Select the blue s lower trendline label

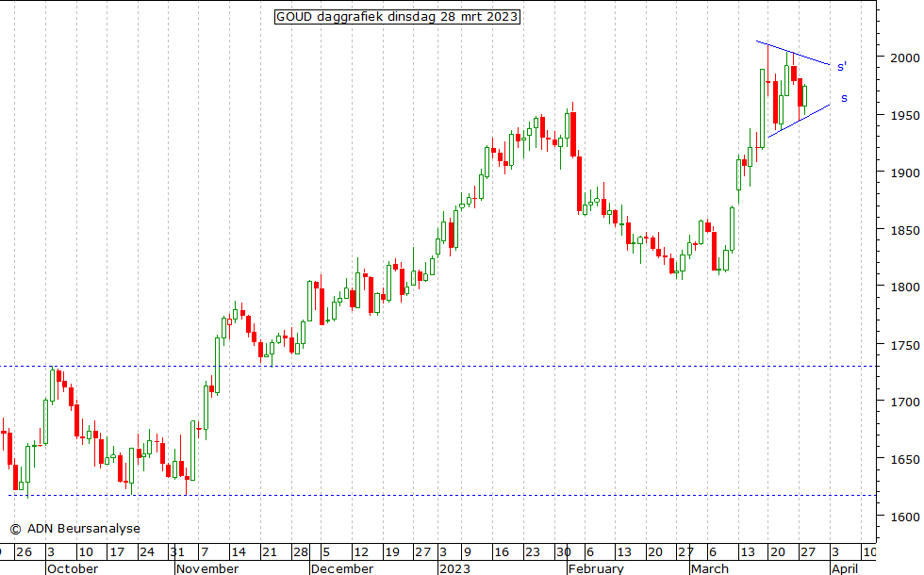pyautogui.click(x=844, y=98)
